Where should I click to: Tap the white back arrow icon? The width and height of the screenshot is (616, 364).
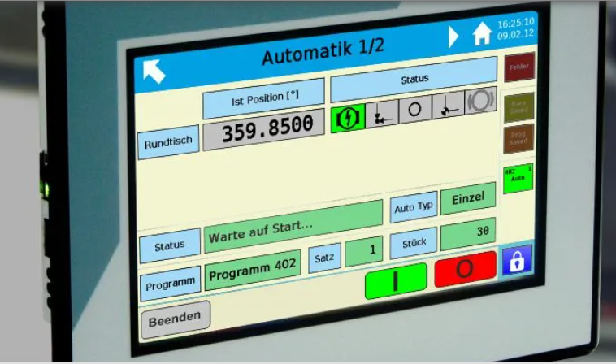154,71
